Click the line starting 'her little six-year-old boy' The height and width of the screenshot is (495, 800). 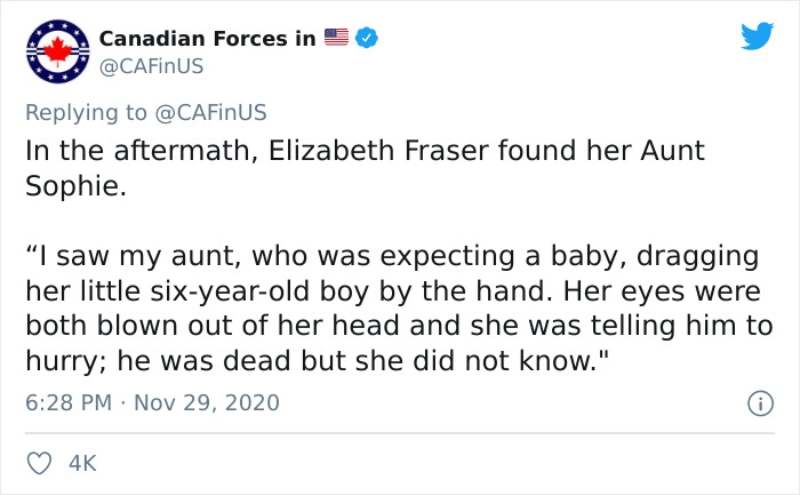[393, 291]
